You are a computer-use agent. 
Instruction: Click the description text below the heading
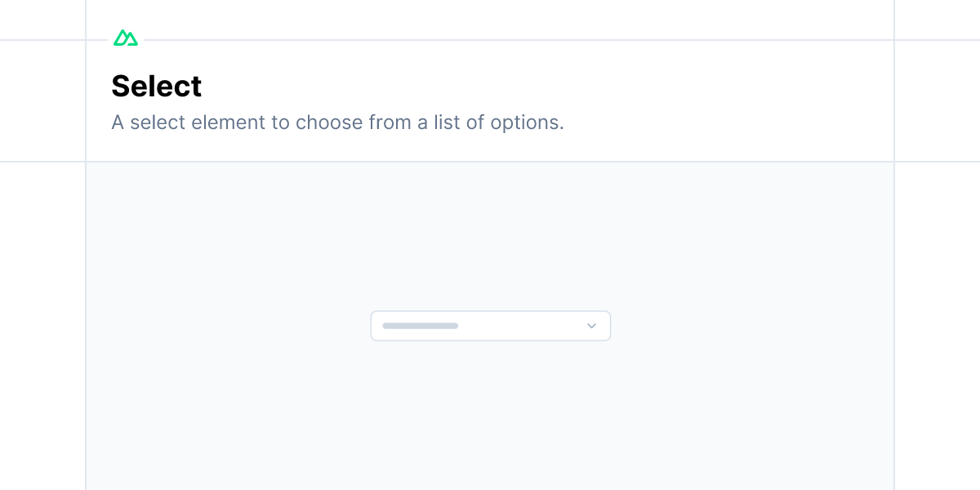(x=337, y=122)
